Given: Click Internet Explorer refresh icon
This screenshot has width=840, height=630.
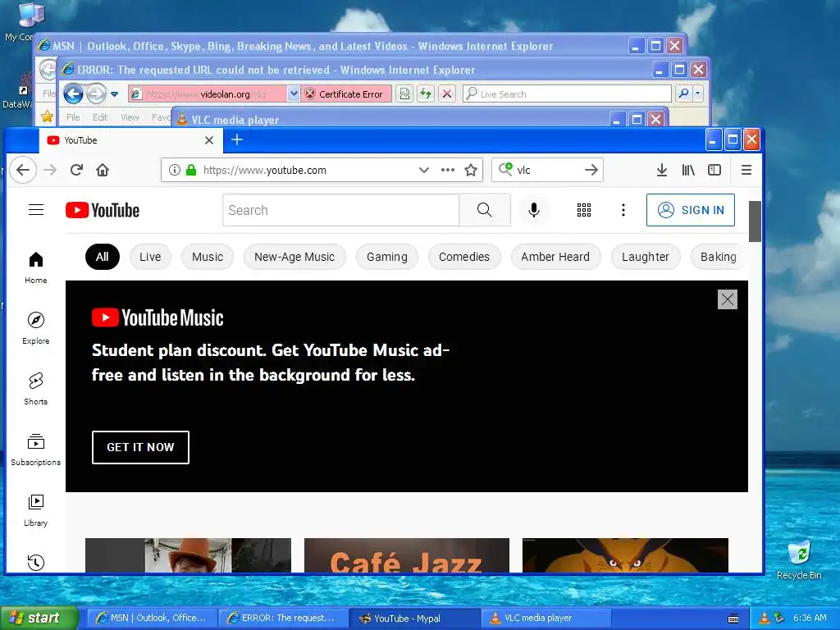Looking at the screenshot, I should tap(426, 94).
